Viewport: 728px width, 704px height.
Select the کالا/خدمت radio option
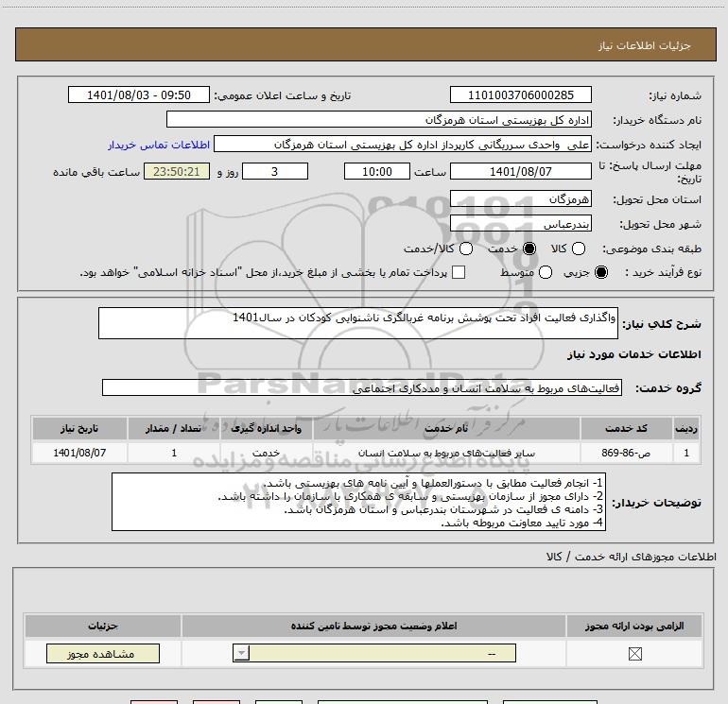click(466, 249)
